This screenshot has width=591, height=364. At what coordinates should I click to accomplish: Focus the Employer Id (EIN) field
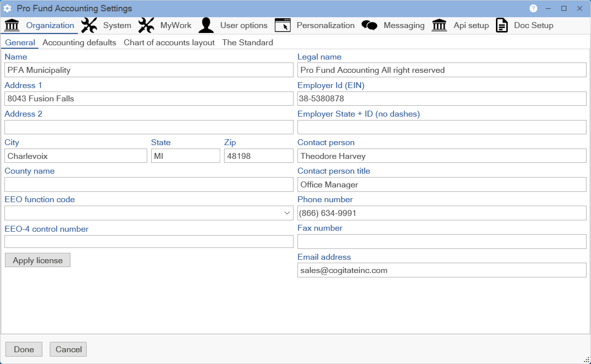pyautogui.click(x=442, y=99)
